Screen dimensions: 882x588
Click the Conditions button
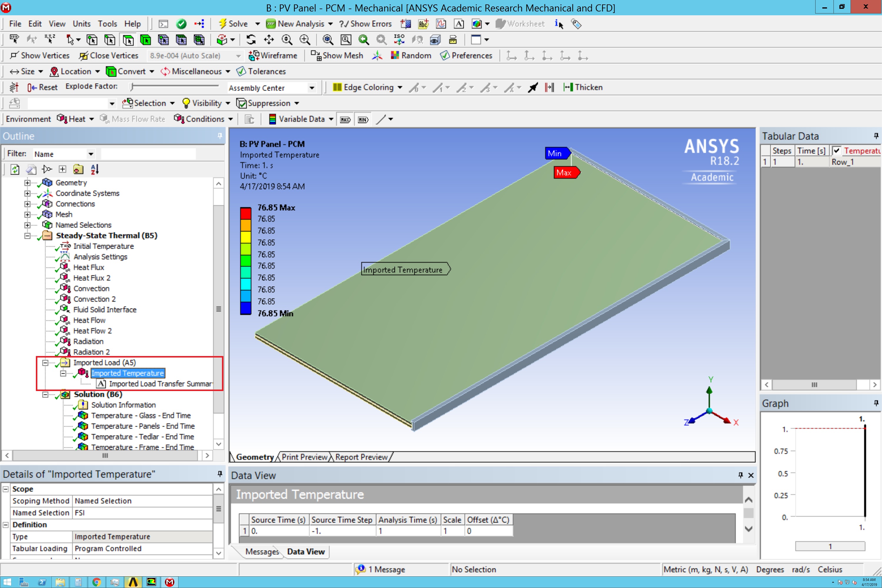coord(203,119)
